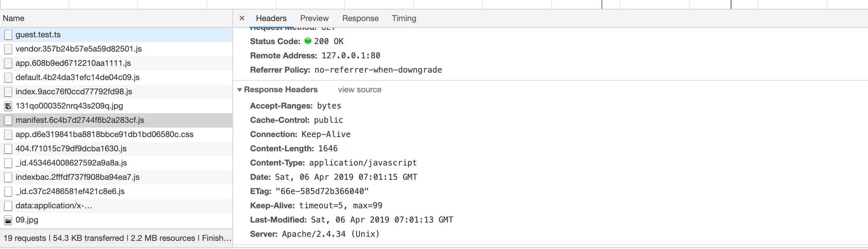Collapse the Response Headers section
The image size is (868, 249).
click(240, 90)
